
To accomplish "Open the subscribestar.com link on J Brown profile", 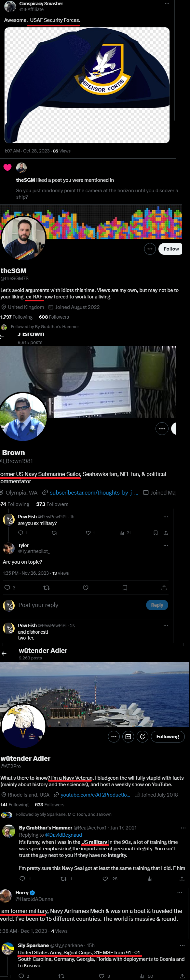I will point(94,493).
